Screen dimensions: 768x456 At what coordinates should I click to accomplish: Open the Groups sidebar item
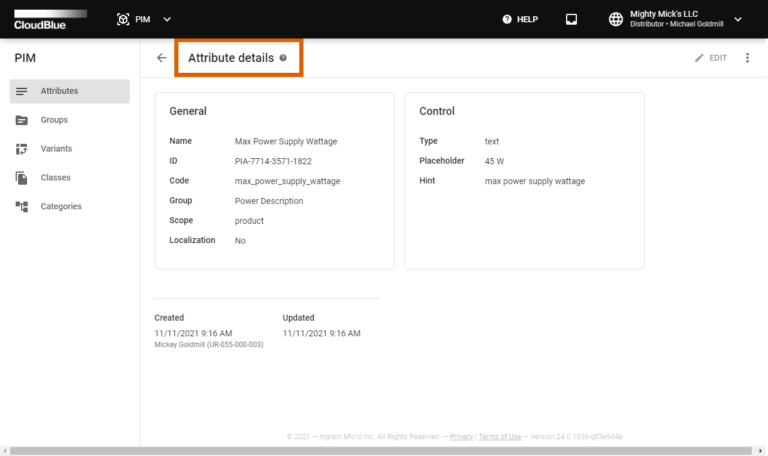pos(70,120)
